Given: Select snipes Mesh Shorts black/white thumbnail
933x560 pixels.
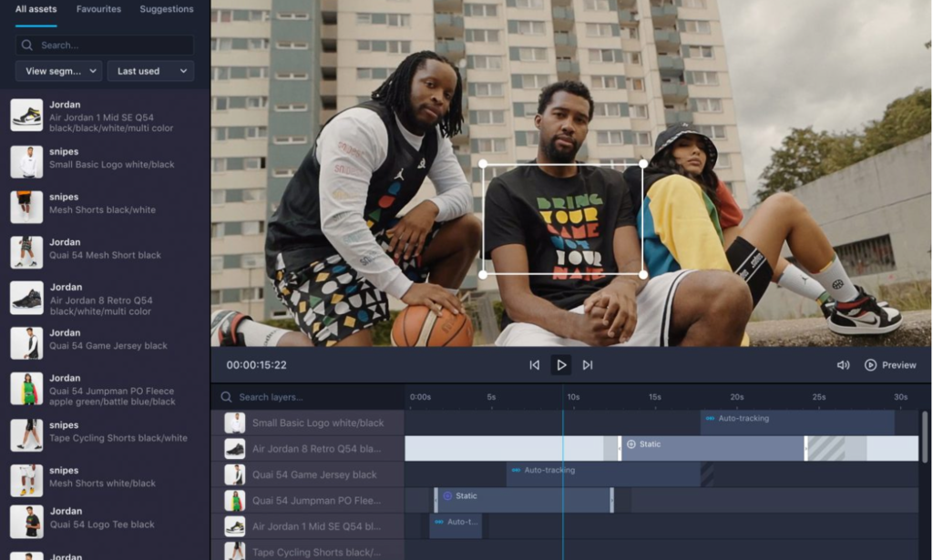Looking at the screenshot, I should (x=26, y=207).
